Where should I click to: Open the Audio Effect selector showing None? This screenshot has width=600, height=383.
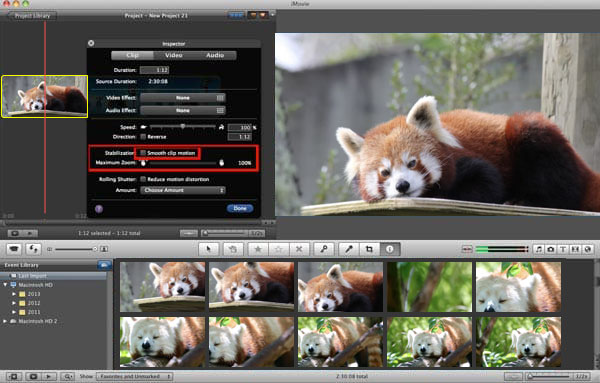183,110
